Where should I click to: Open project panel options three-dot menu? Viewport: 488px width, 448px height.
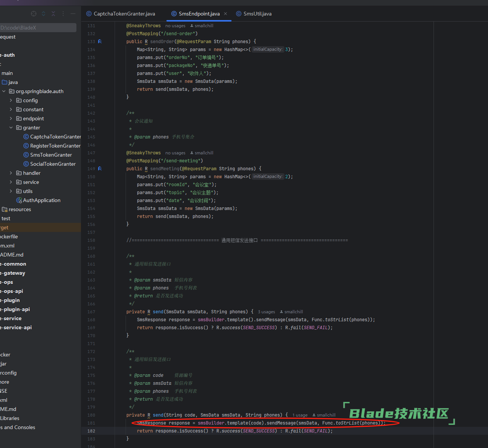pyautogui.click(x=63, y=14)
